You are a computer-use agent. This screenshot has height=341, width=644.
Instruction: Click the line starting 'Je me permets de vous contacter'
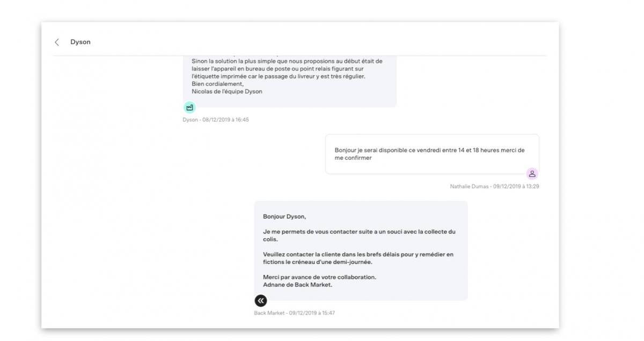(x=359, y=232)
